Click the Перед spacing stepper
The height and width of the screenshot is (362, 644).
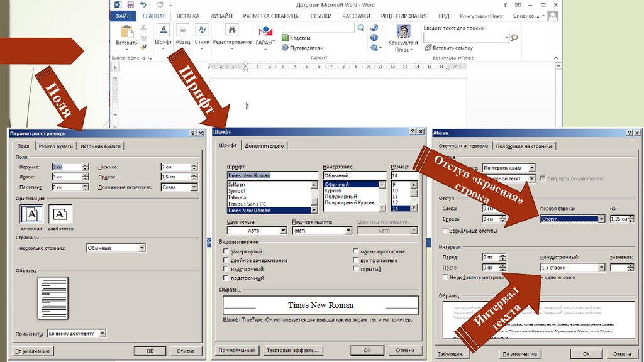tap(502, 257)
